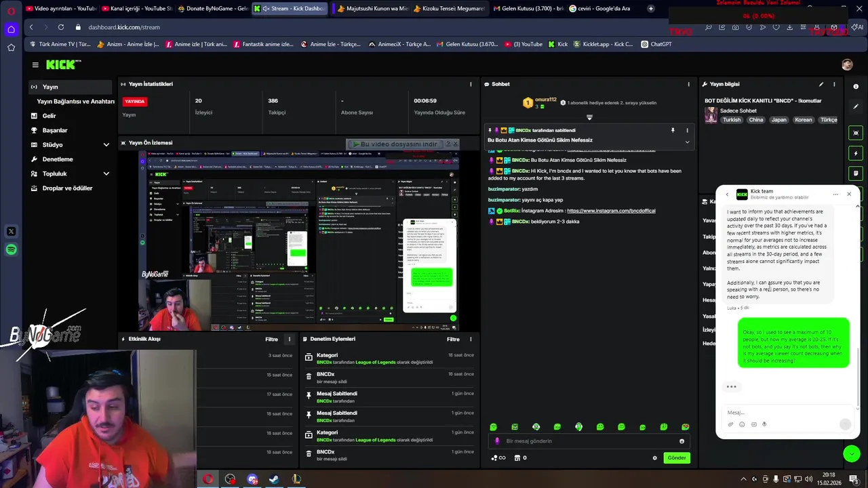
Task: Open Discord from the taskbar
Action: pyautogui.click(x=252, y=479)
